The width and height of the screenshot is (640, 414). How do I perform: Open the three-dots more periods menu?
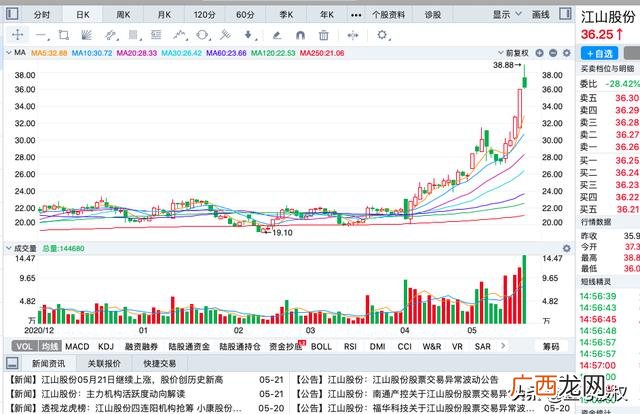[356, 15]
